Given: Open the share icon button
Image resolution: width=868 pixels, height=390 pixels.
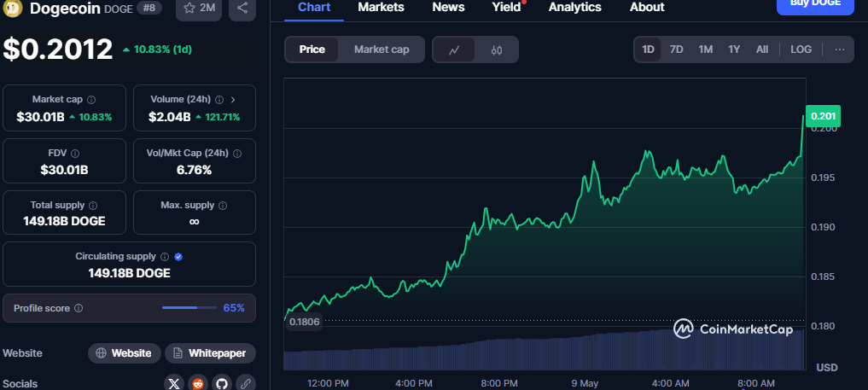Looking at the screenshot, I should point(242,9).
